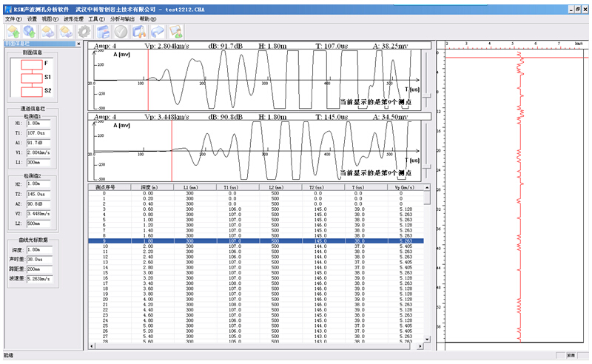The height and width of the screenshot is (364, 592).
Task: Click the folder icon with right-pointing arrow
Action: (x=67, y=32)
